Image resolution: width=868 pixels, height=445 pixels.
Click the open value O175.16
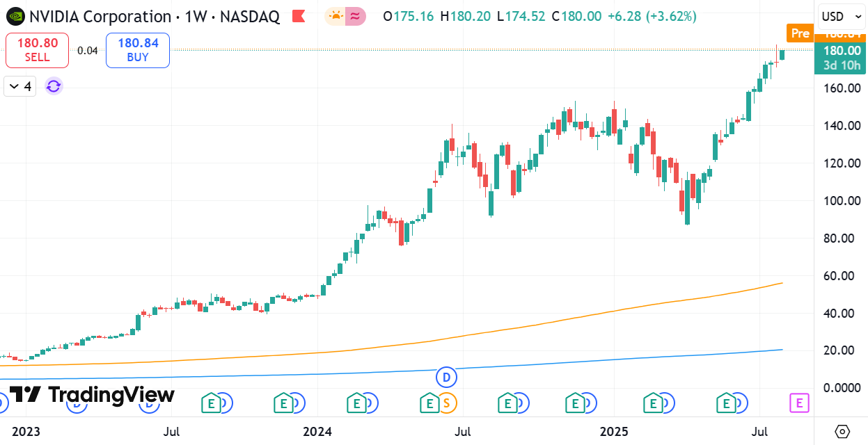[x=409, y=16]
